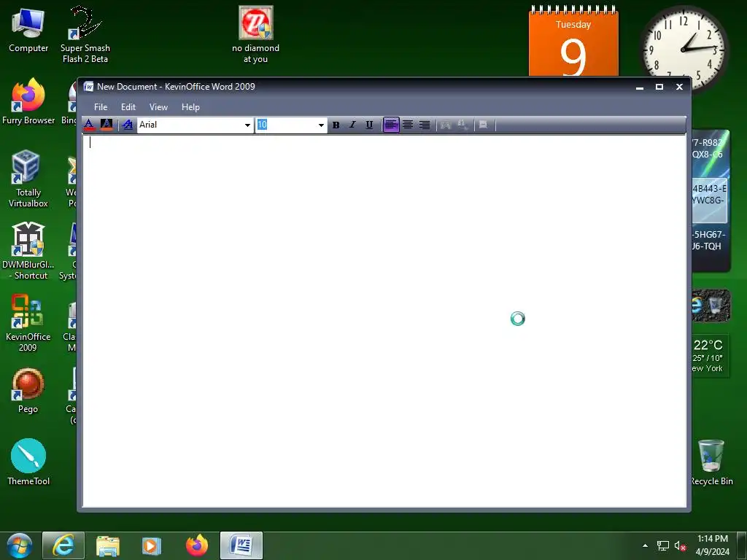Click the recycle bin icon in the small gadget
Image resolution: width=747 pixels, height=560 pixels.
[x=716, y=306]
